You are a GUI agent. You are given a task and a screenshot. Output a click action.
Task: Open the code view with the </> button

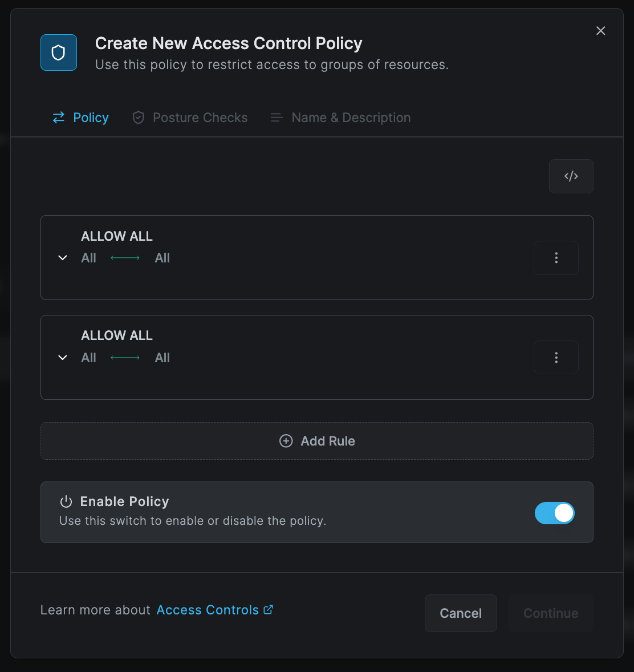click(571, 176)
